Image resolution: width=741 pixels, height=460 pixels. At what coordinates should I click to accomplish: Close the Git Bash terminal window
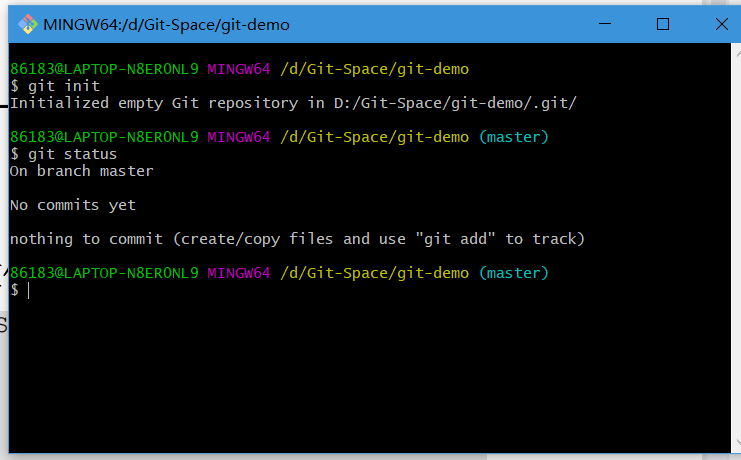(716, 24)
